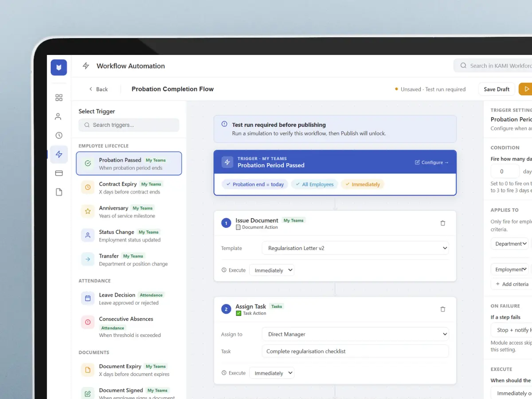Image resolution: width=532 pixels, height=399 pixels.
Task: Click the info icon in test run banner
Action: click(224, 125)
